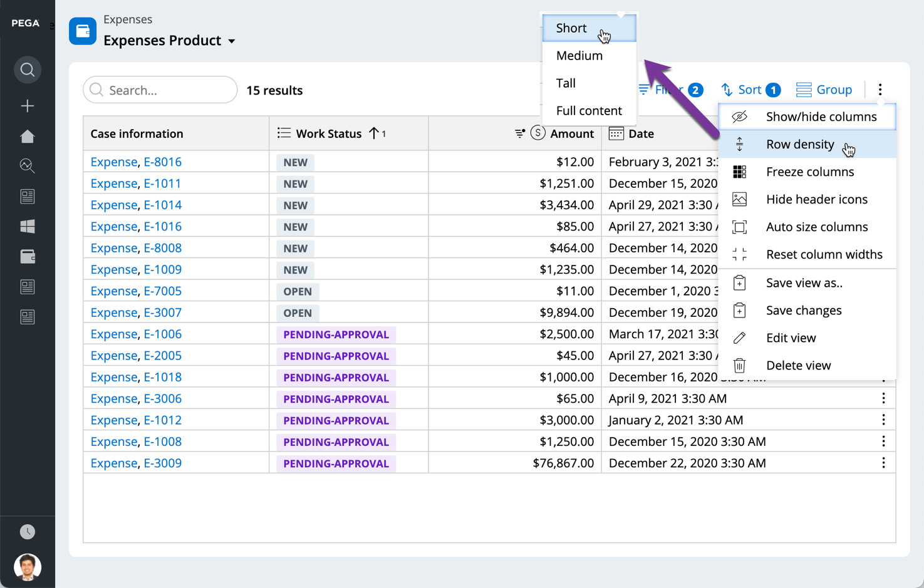Open the Sort control
Viewport: 924px width, 588px height.
pos(750,90)
